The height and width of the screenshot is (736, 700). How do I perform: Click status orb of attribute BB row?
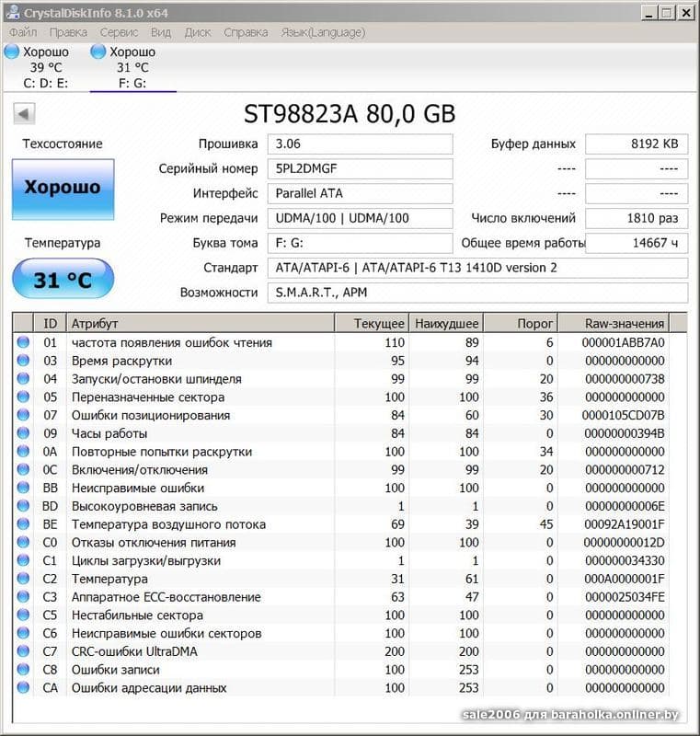(23, 488)
